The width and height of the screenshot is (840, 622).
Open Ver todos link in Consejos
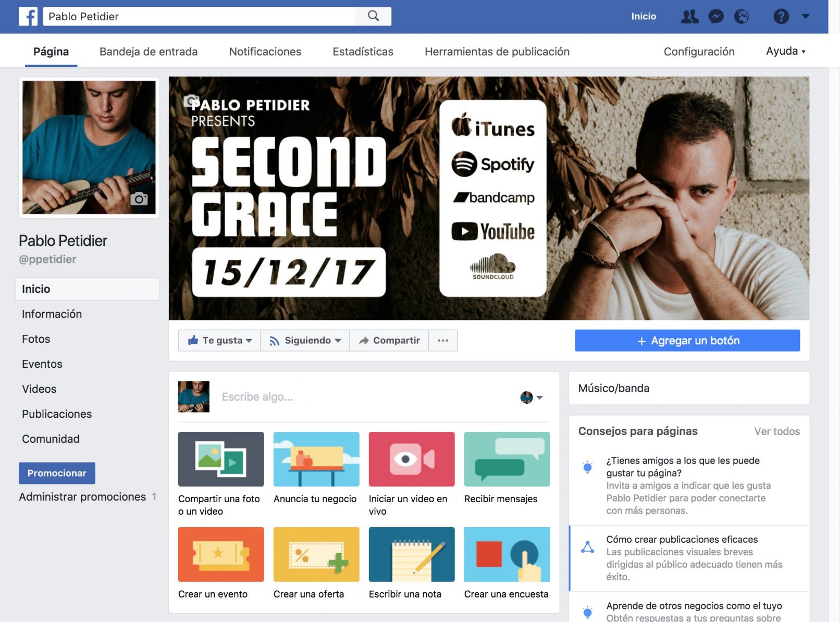(x=776, y=431)
